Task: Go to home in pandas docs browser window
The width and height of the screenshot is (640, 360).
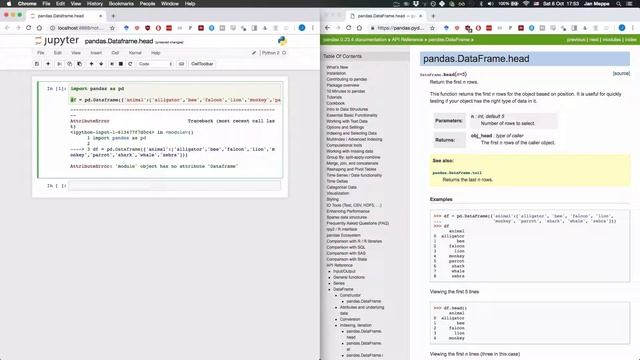Action: pyautogui.click(x=359, y=28)
